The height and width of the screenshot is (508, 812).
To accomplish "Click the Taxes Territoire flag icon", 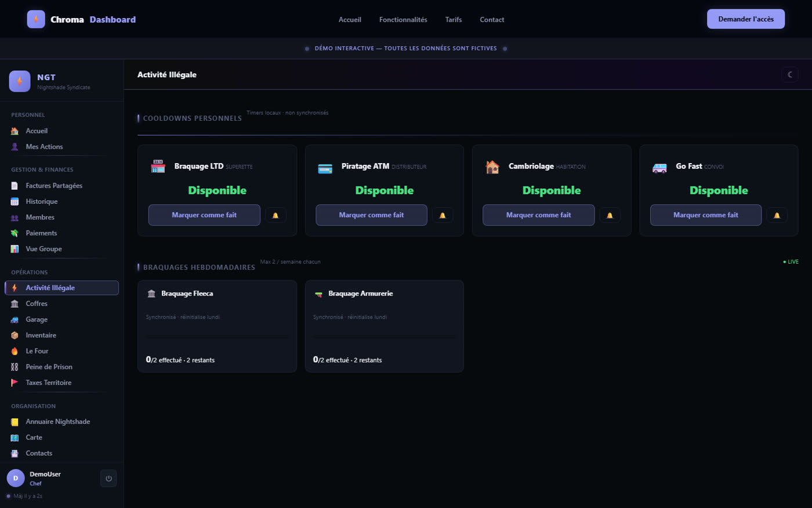I will coord(14,383).
